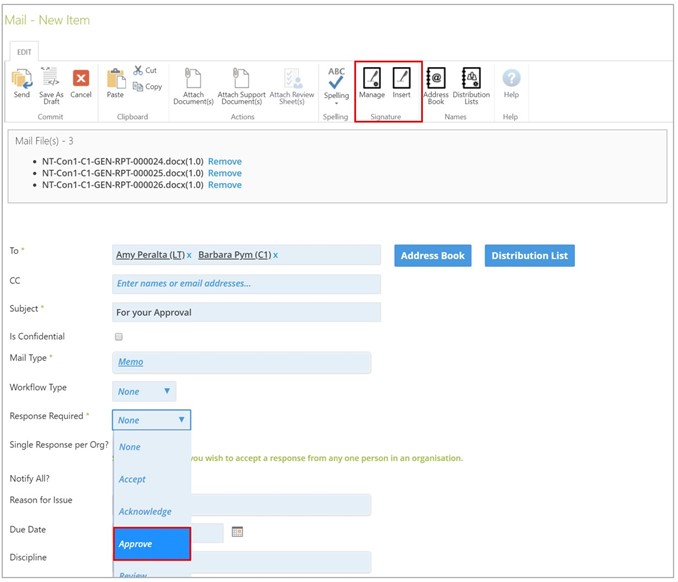
Task: Click into the CC names field
Action: tap(246, 284)
